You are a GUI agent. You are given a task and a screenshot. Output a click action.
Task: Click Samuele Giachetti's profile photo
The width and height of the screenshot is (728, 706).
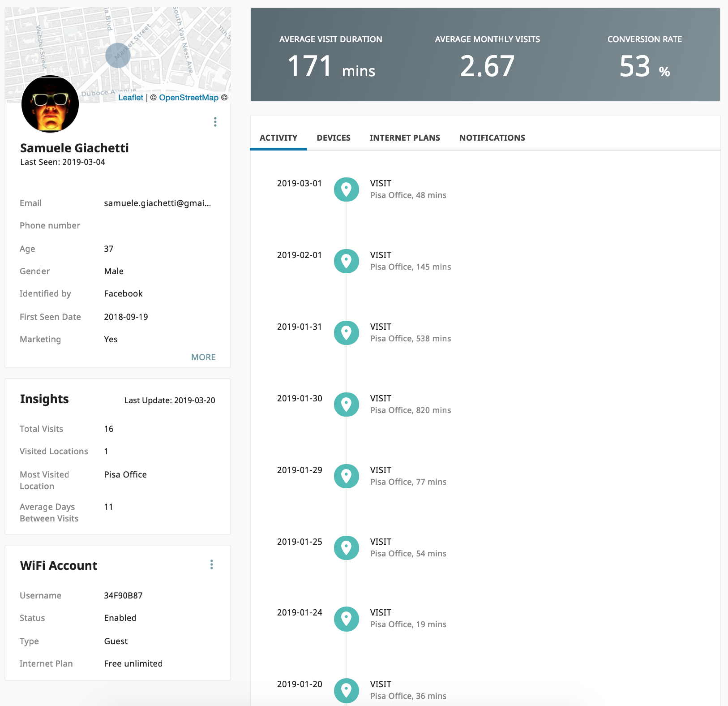pyautogui.click(x=50, y=104)
